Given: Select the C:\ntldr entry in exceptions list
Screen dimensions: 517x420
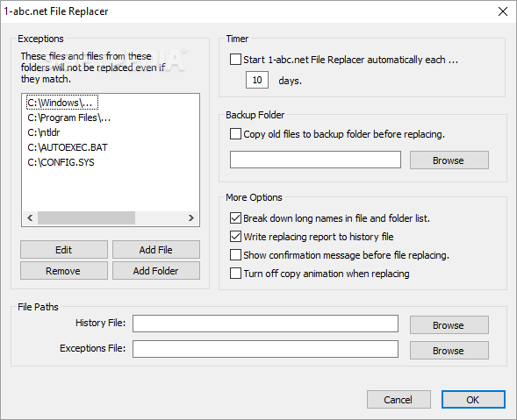Looking at the screenshot, I should [x=44, y=132].
